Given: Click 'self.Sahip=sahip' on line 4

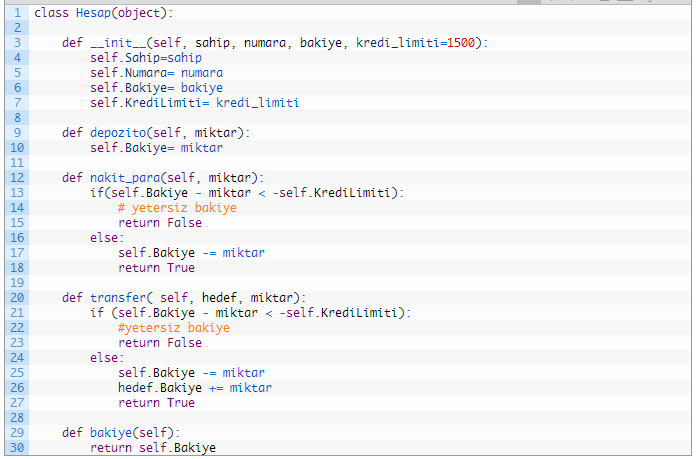Looking at the screenshot, I should pyautogui.click(x=146, y=58).
